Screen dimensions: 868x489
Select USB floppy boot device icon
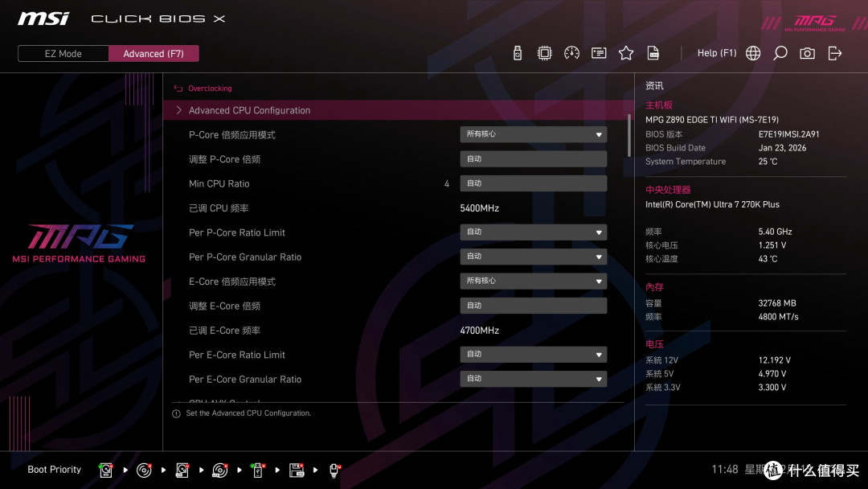(x=296, y=471)
